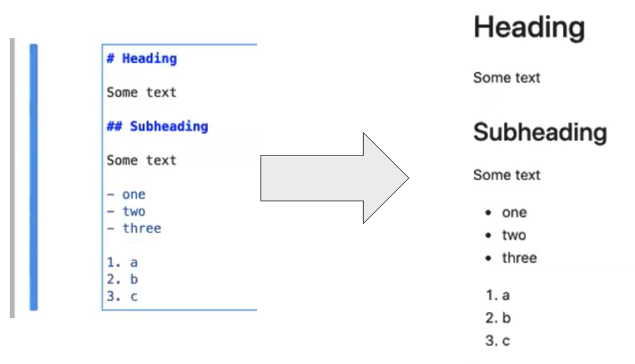This screenshot has width=635, height=364.
Task: Click rendered 'Some text' below Subheading title
Action: pos(507,175)
